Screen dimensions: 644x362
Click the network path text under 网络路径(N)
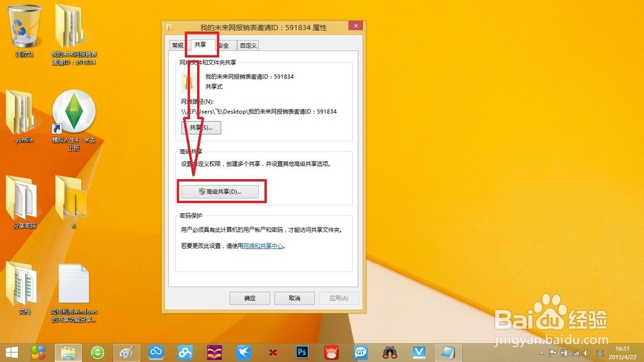tap(259, 111)
